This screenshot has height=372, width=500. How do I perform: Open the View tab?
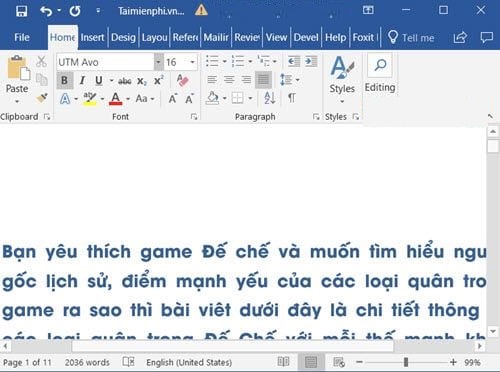(276, 37)
